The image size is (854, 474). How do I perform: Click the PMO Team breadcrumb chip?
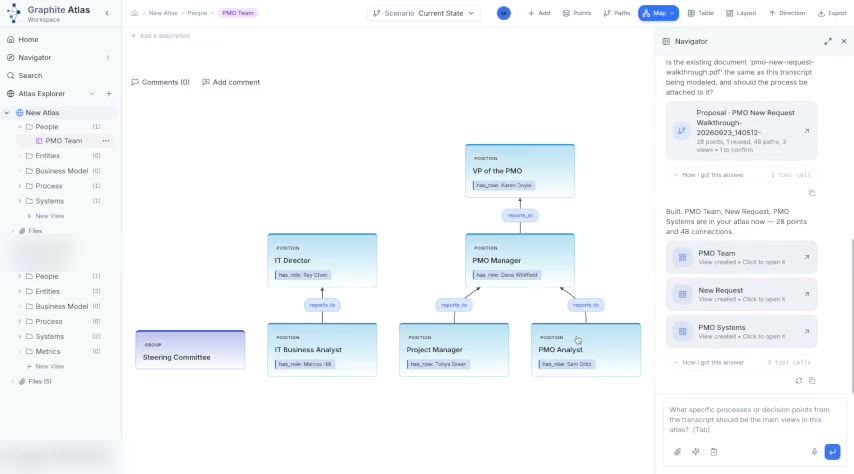[x=238, y=13]
